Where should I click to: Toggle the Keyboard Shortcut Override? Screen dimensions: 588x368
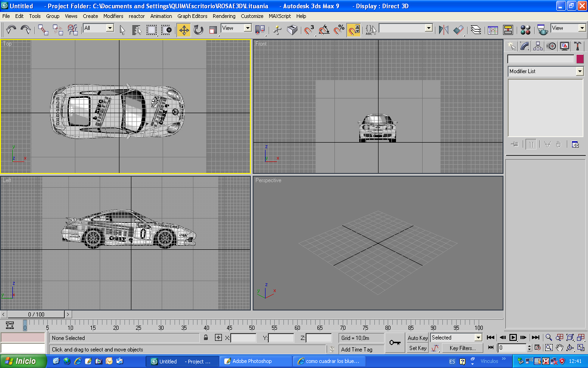coord(292,30)
